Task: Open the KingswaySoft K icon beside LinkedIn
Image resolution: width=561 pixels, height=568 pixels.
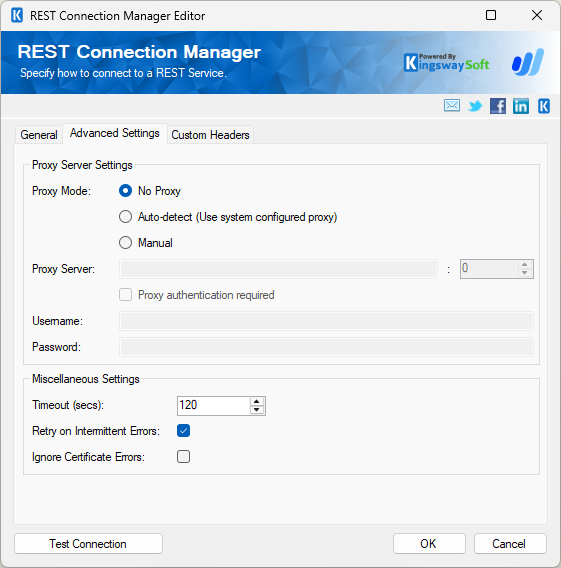Action: coord(544,106)
